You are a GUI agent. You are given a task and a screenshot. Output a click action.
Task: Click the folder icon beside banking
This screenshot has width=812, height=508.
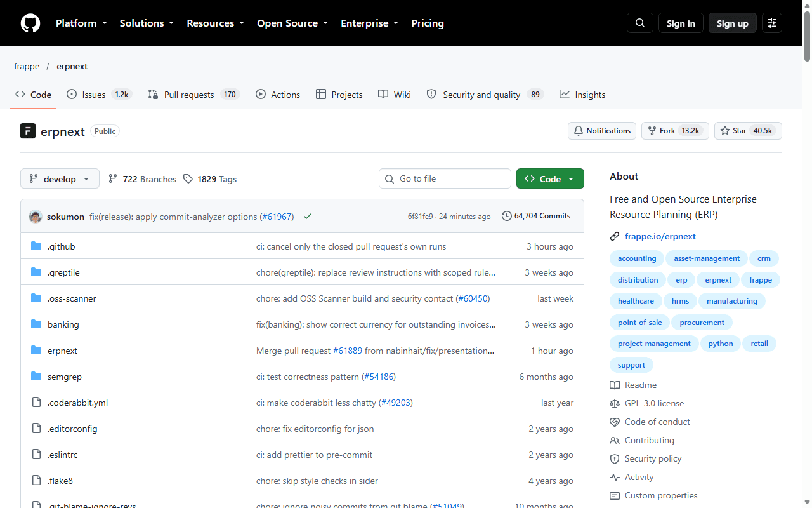click(36, 324)
